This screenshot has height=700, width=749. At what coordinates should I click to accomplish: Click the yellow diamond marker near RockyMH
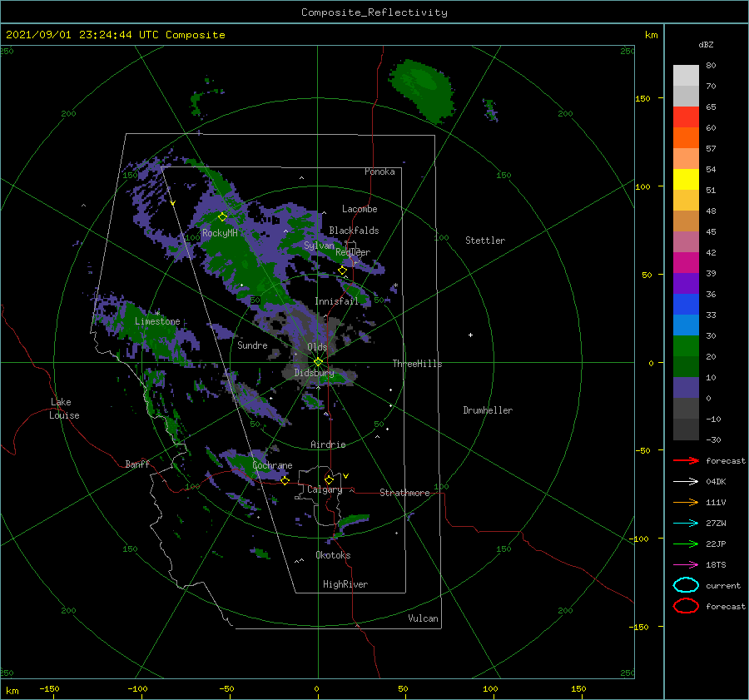click(x=222, y=217)
